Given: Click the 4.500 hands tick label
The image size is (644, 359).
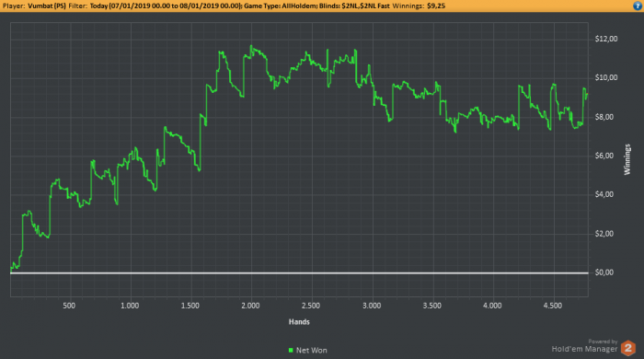Looking at the screenshot, I should click(552, 306).
